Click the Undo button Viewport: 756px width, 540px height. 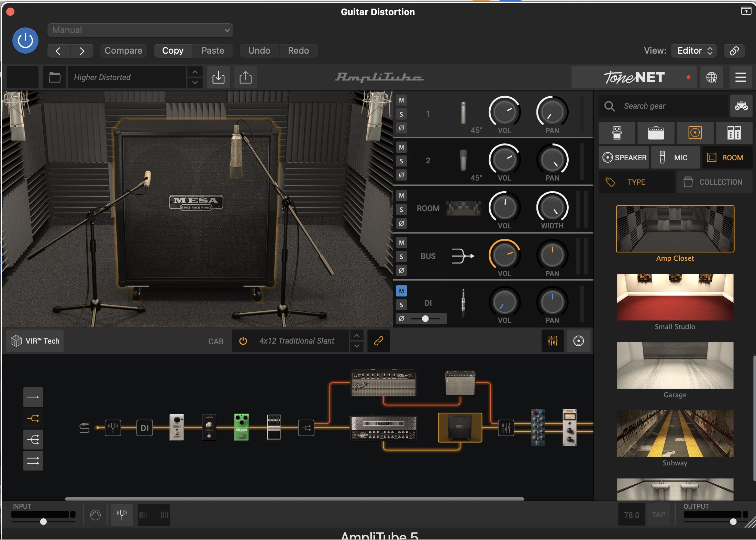pos(259,51)
